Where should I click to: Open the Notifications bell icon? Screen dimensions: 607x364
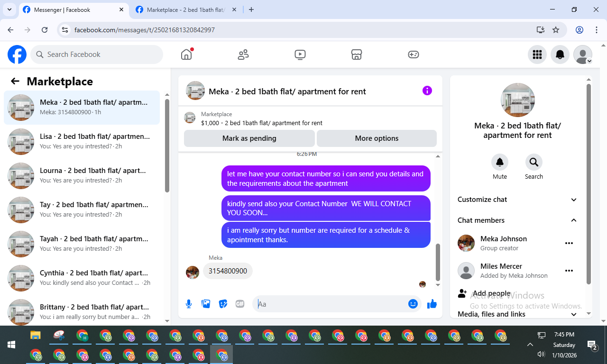(560, 55)
